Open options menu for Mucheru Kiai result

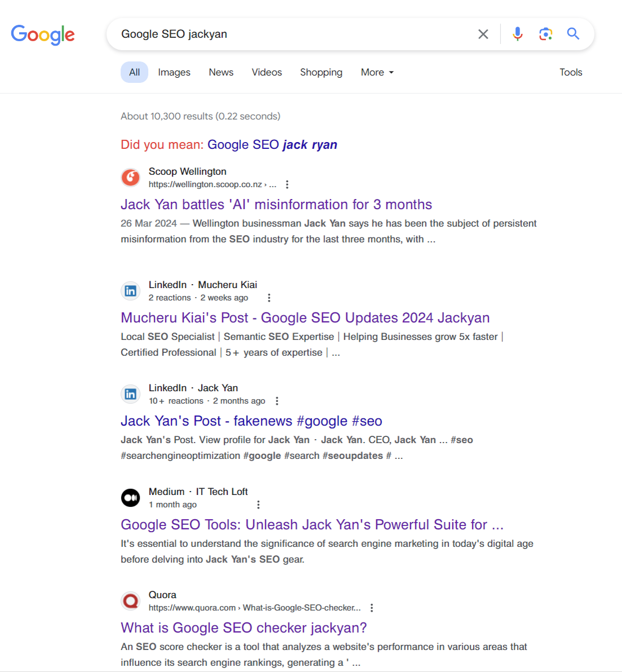point(269,298)
